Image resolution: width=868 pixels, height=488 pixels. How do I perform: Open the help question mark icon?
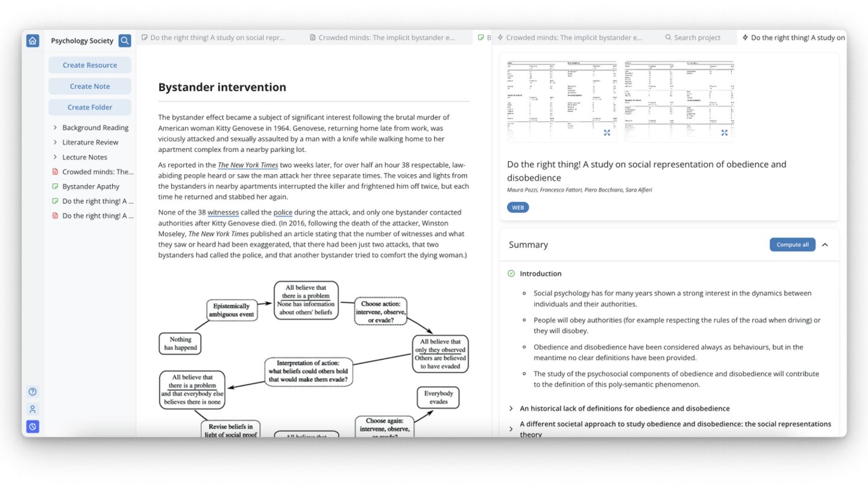point(33,391)
